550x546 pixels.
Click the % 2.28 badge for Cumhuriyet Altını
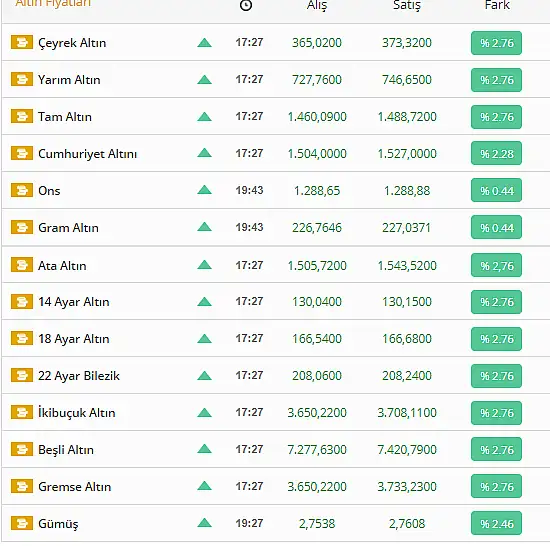point(496,153)
